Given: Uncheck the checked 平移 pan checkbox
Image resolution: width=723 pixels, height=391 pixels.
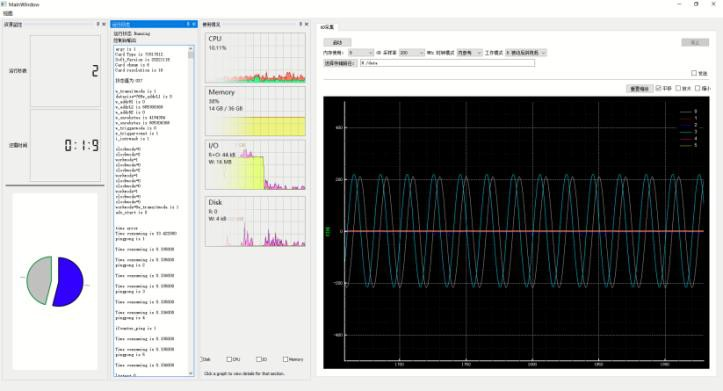Looking at the screenshot, I should pos(658,88).
